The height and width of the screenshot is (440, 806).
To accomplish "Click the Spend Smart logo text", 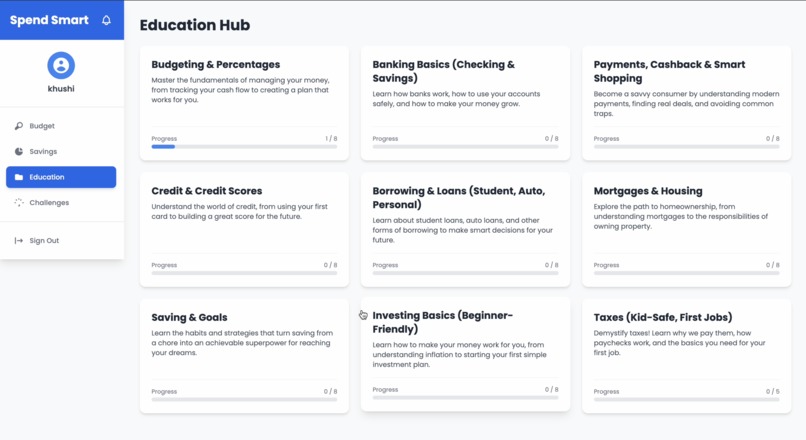I will pyautogui.click(x=49, y=20).
